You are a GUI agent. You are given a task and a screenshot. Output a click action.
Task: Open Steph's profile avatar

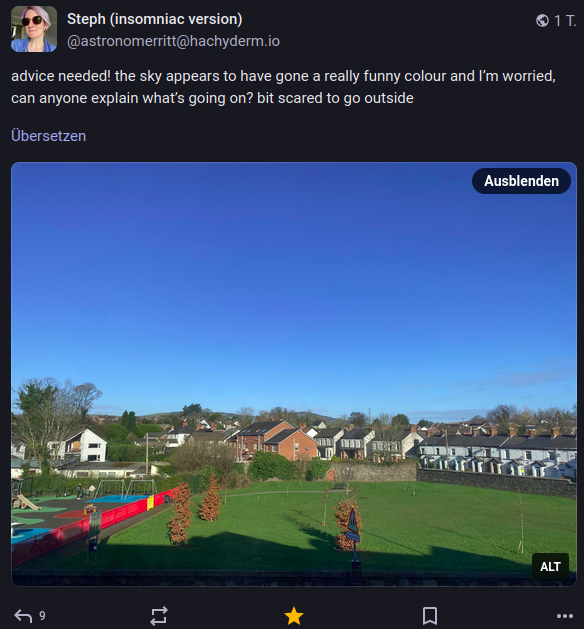34,29
